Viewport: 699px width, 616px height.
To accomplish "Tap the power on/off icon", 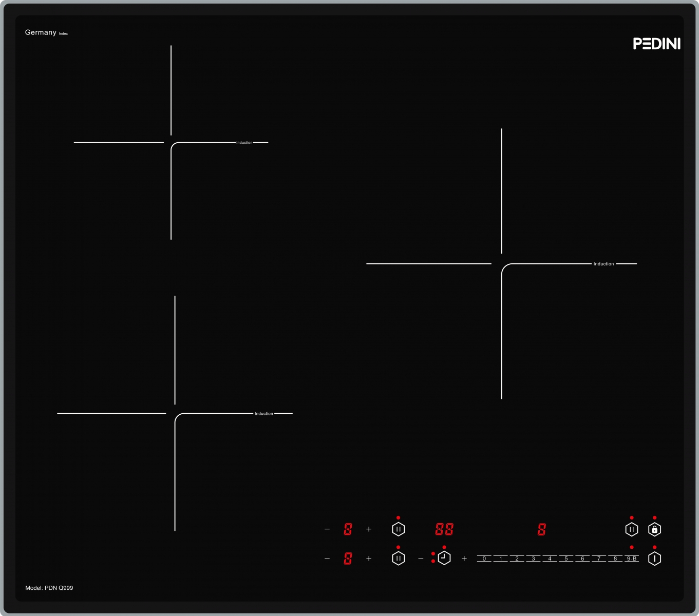I will coord(654,559).
